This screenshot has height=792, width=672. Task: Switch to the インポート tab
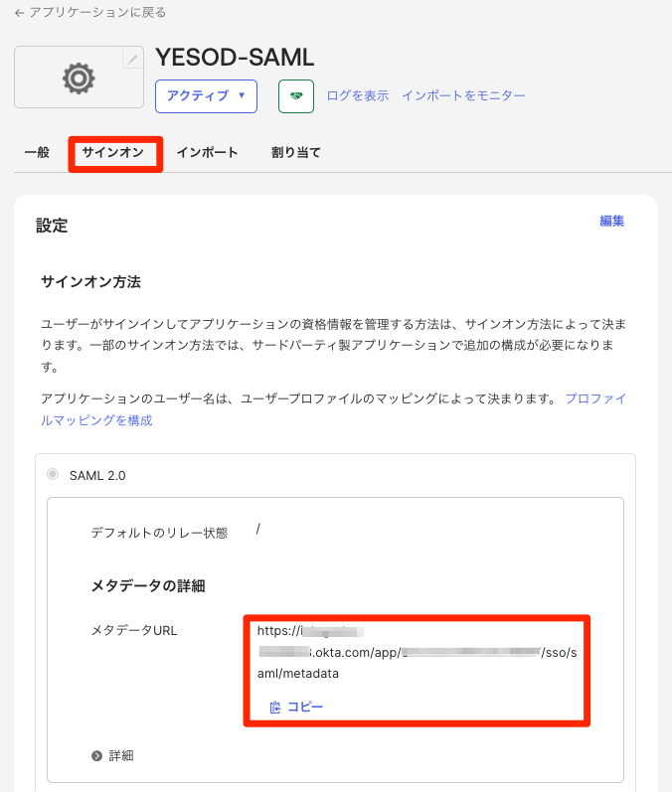(x=207, y=152)
